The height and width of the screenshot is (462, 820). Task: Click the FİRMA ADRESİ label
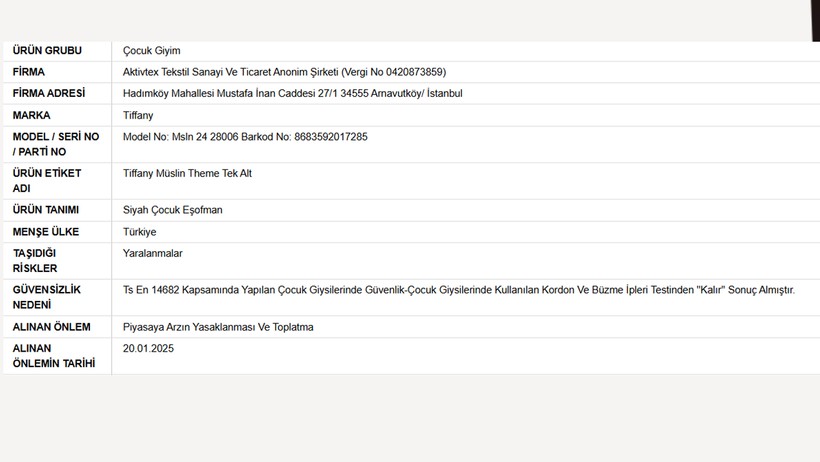point(49,94)
